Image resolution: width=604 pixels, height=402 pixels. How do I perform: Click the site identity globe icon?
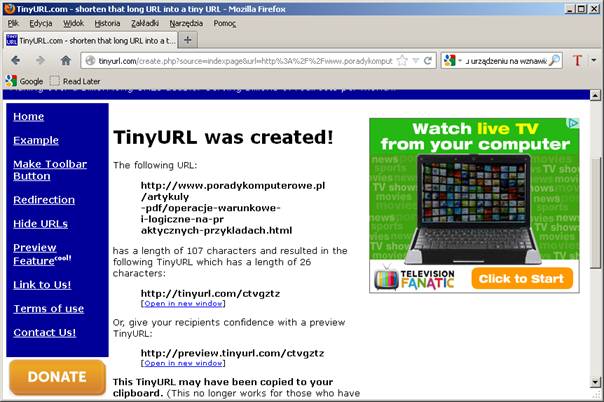[90, 61]
